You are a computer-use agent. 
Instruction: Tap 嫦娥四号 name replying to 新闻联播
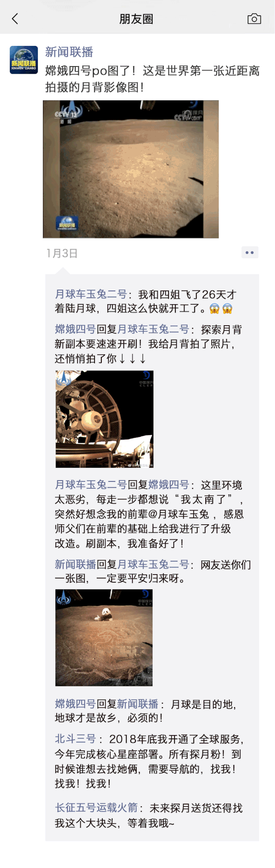(75, 704)
